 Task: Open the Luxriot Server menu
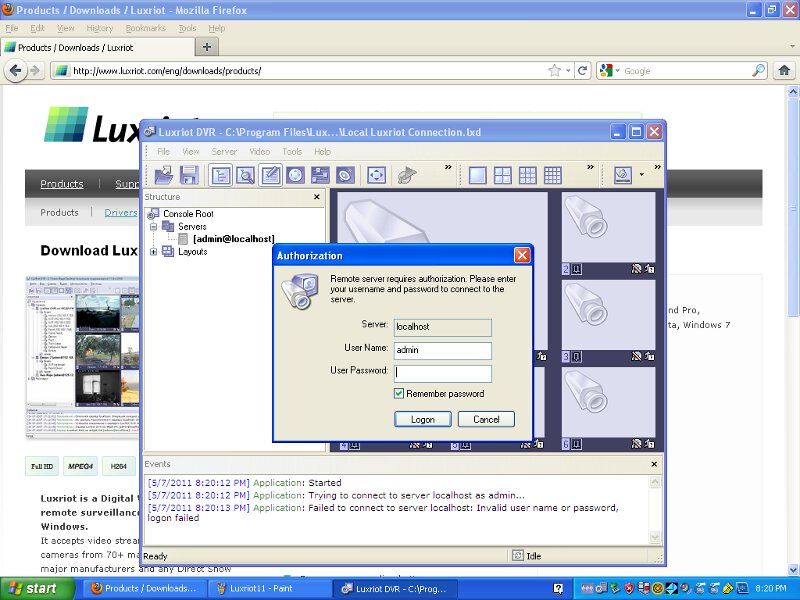pyautogui.click(x=224, y=152)
